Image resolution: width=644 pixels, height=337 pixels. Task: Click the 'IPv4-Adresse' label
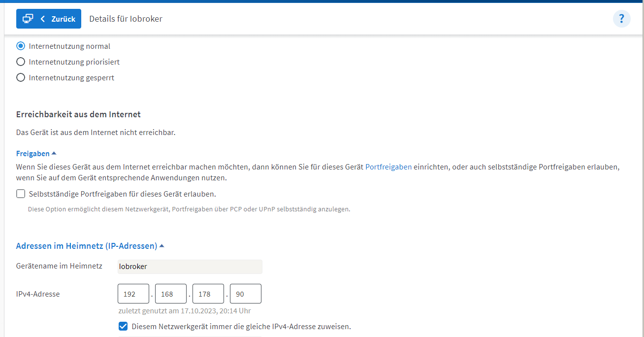pos(38,294)
